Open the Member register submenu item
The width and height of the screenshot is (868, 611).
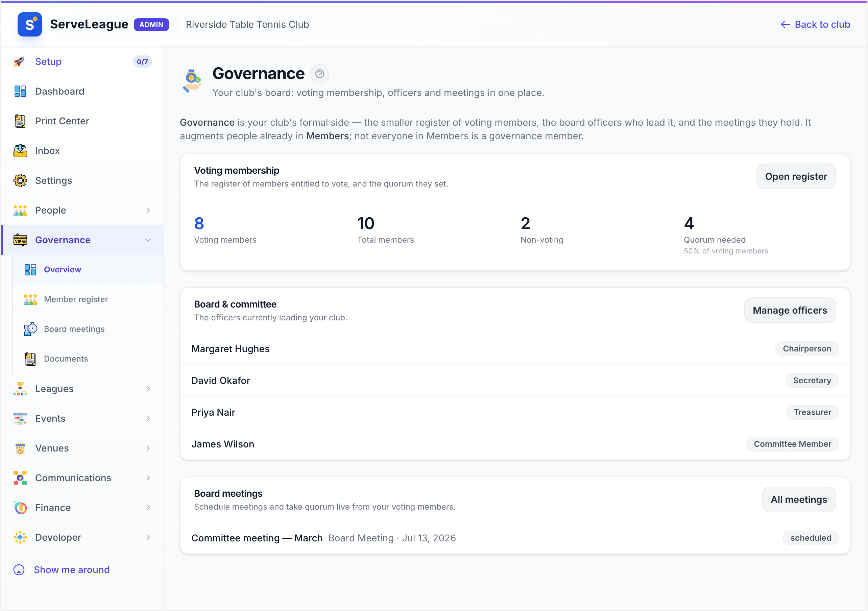88,299
